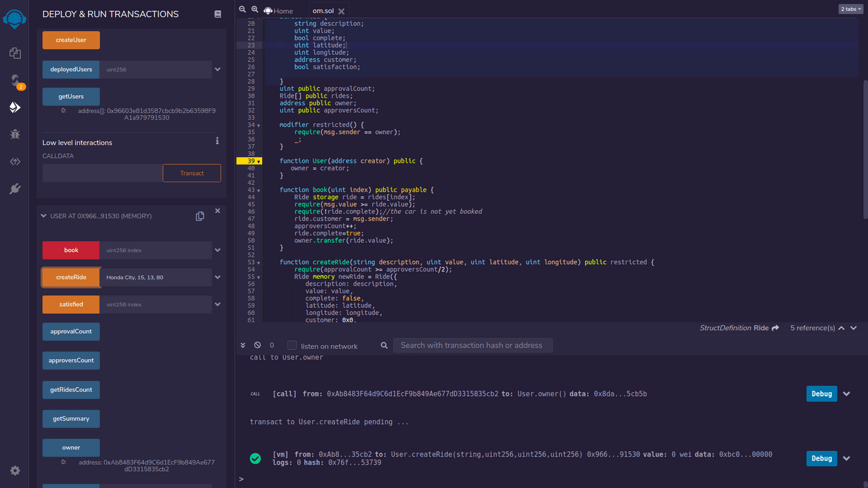This screenshot has width=868, height=488.
Task: Focus the satisfied uint256 index input
Action: pyautogui.click(x=156, y=304)
